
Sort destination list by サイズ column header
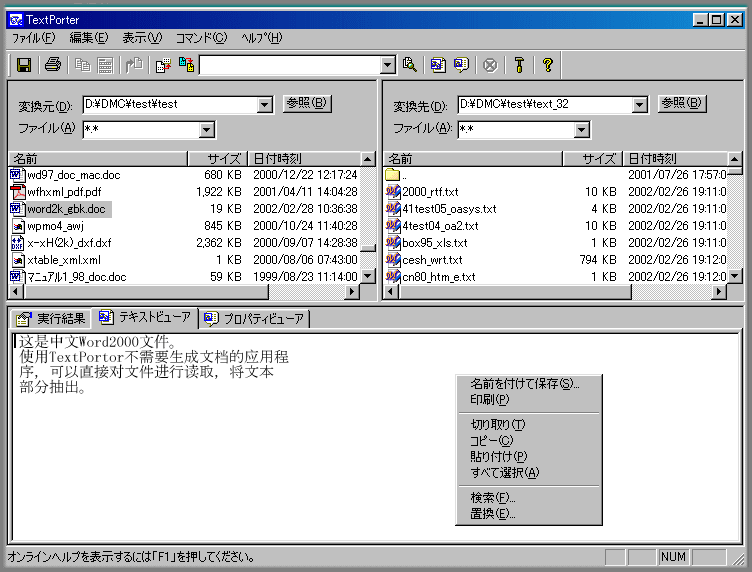point(593,159)
